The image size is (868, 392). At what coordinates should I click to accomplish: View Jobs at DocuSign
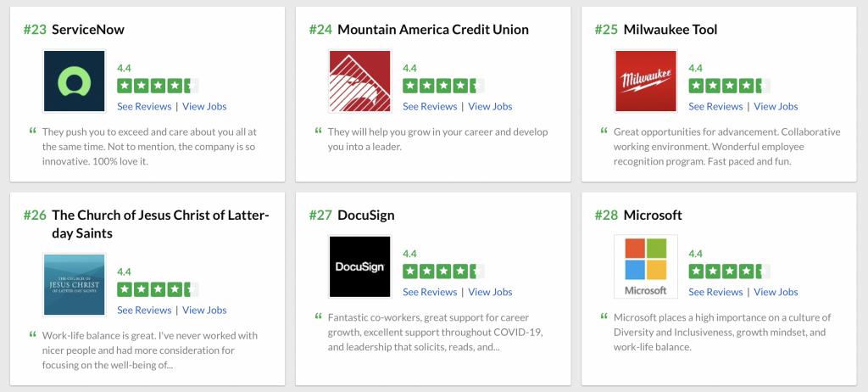pyautogui.click(x=490, y=292)
